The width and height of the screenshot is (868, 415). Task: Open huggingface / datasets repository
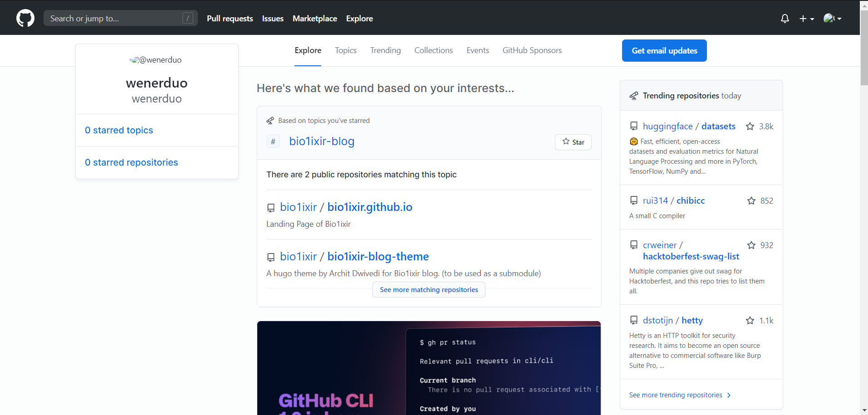(x=689, y=127)
